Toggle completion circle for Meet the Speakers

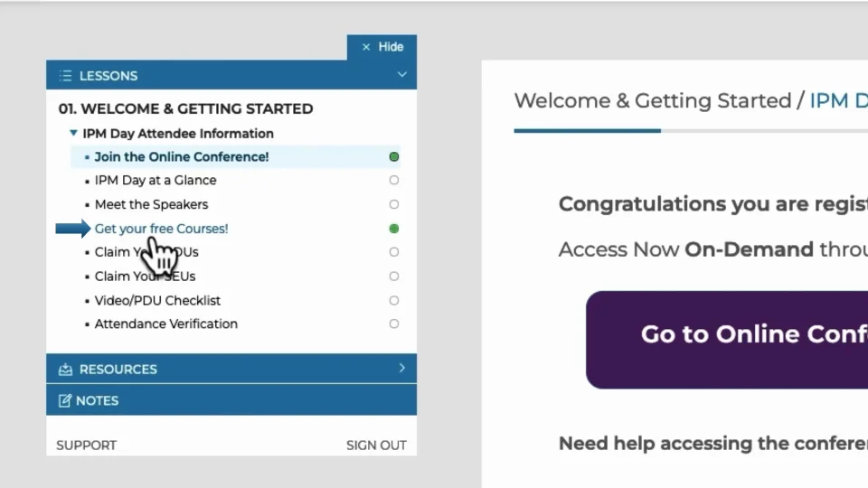point(394,204)
